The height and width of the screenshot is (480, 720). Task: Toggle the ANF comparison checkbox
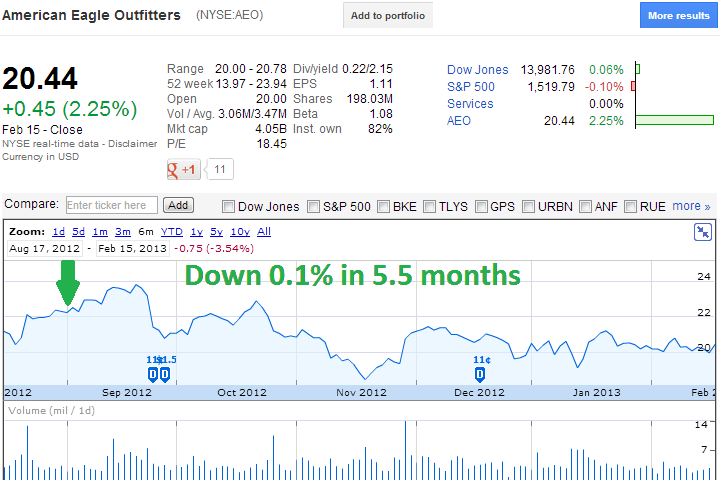(x=585, y=207)
